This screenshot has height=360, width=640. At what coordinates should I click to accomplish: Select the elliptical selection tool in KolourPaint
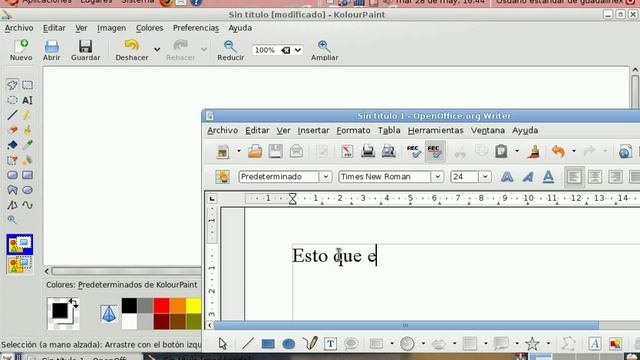[12, 100]
